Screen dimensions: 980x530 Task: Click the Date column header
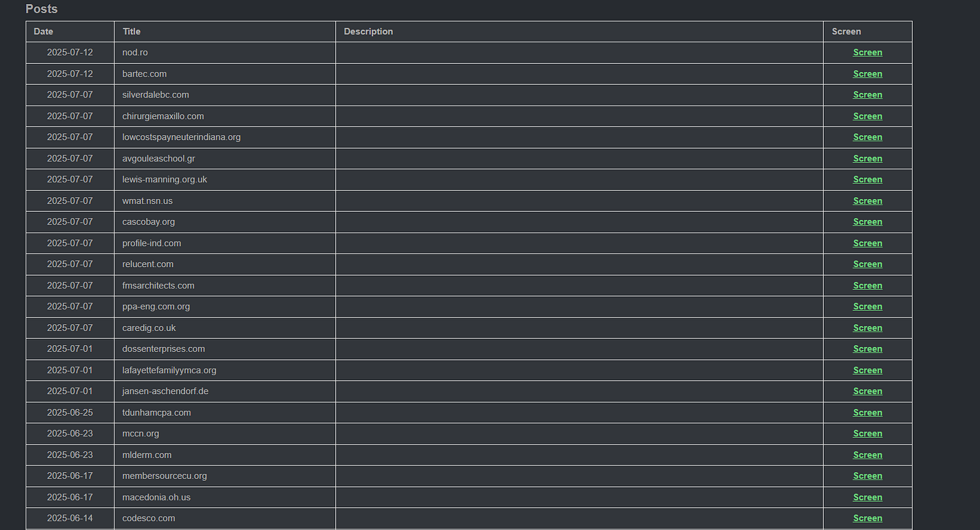[70, 32]
